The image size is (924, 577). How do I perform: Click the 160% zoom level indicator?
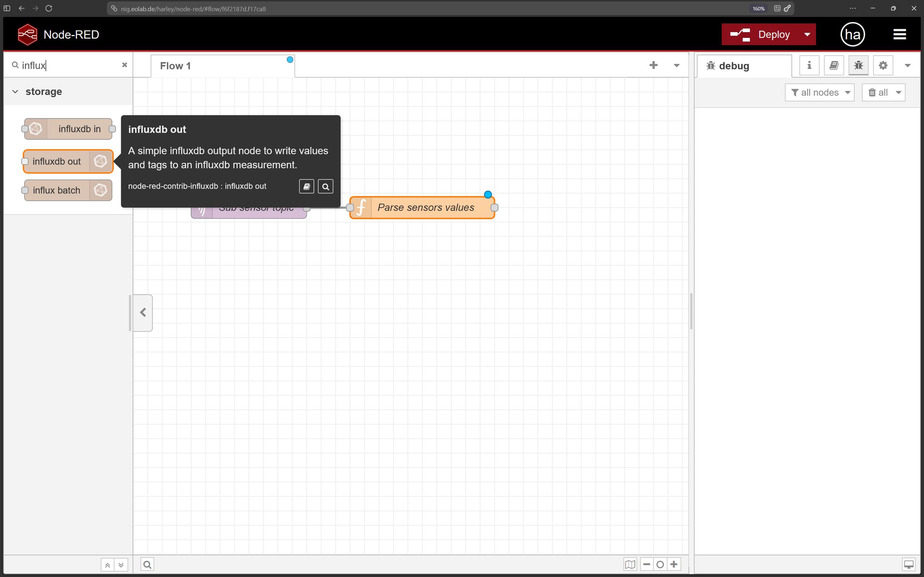coord(758,8)
